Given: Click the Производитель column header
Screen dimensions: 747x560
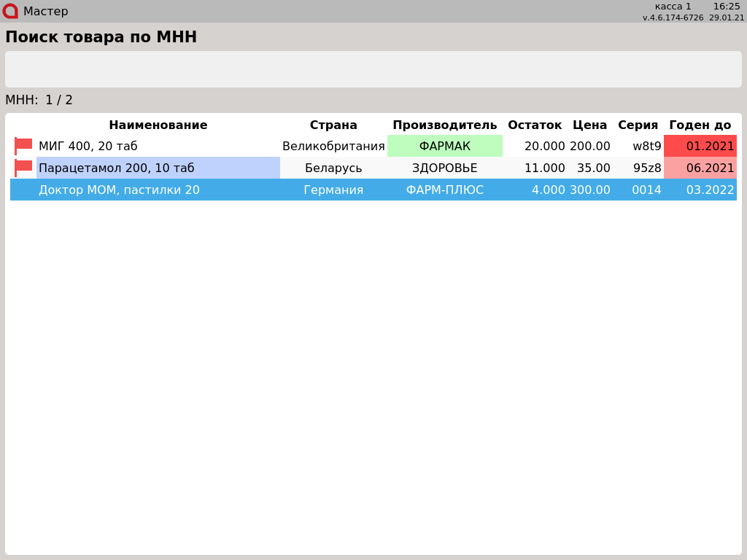Looking at the screenshot, I should (x=444, y=125).
